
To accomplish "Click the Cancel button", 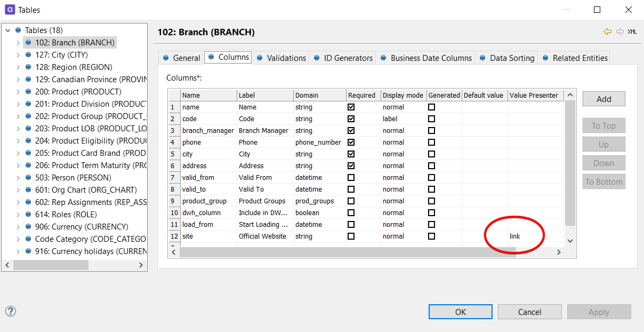I will point(529,312).
